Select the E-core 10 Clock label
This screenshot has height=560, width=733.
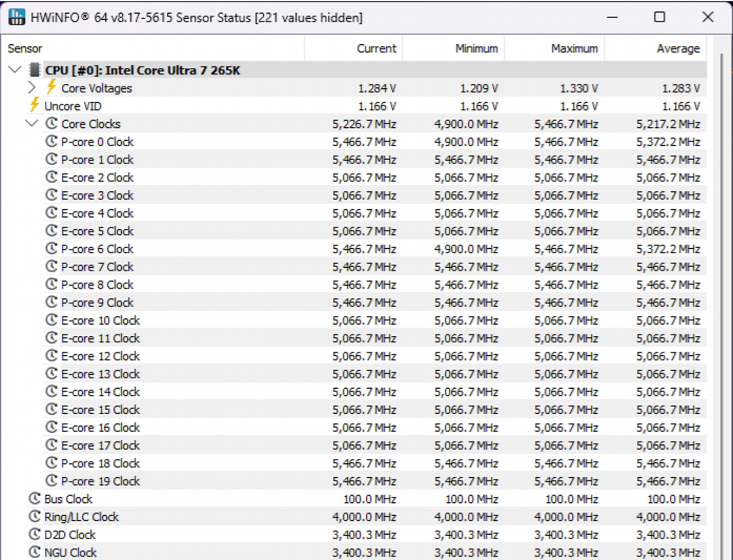101,320
